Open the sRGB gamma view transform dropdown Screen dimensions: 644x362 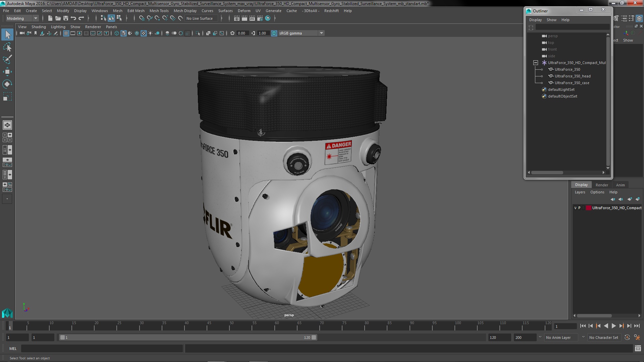point(301,33)
